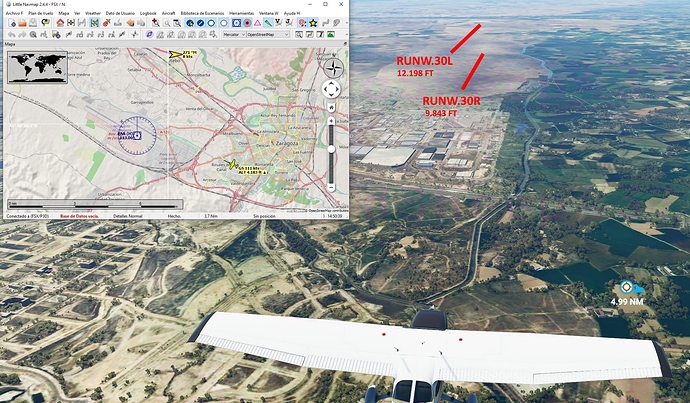690x403 pixels.
Task: Open the Logbook menu
Action: pyautogui.click(x=148, y=13)
